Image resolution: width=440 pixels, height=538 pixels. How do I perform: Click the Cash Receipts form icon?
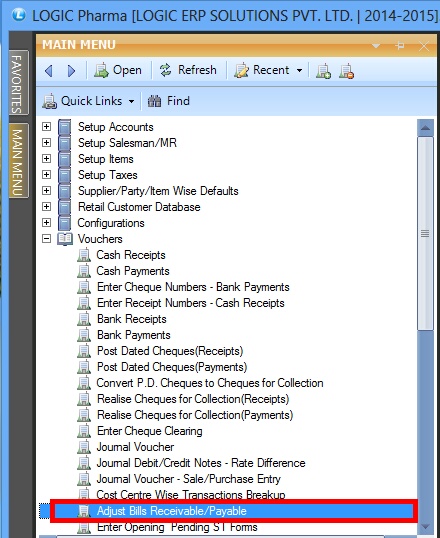[84, 255]
